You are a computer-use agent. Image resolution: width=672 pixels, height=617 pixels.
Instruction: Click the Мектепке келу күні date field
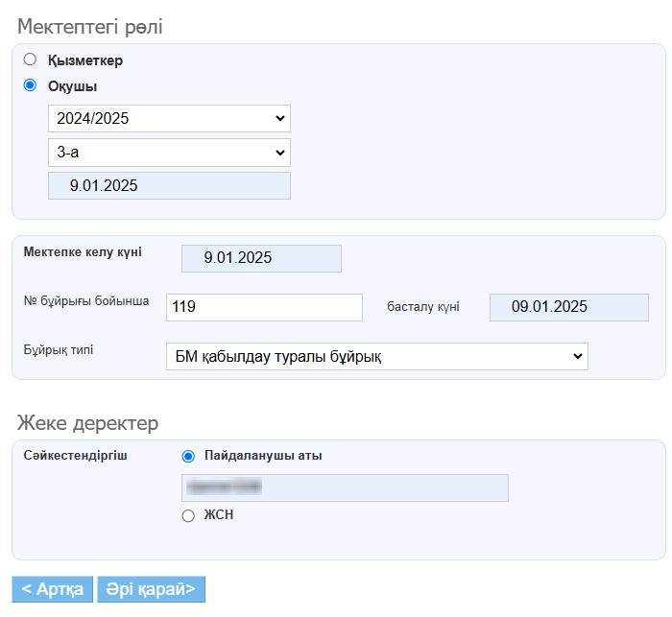[261, 258]
